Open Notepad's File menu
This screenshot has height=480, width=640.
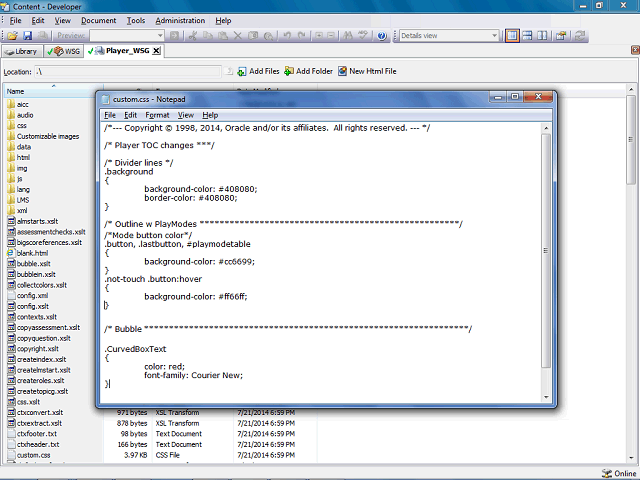(110, 115)
